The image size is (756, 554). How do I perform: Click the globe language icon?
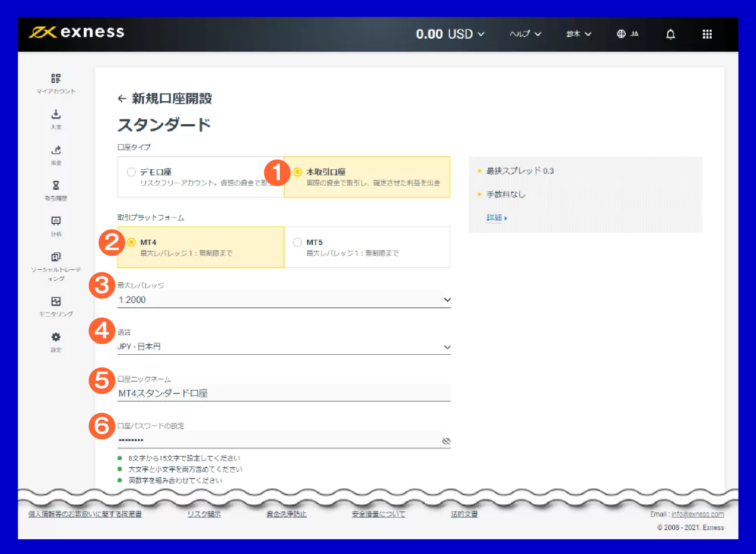pos(621,34)
